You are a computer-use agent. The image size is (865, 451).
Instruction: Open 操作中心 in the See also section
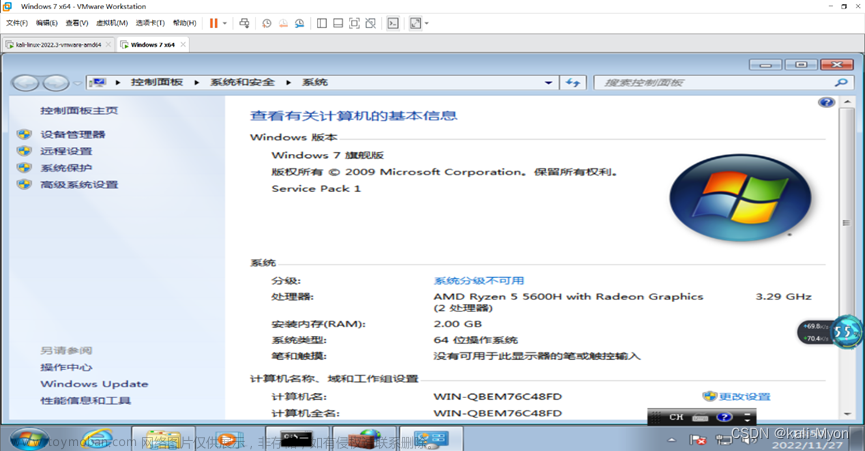66,367
